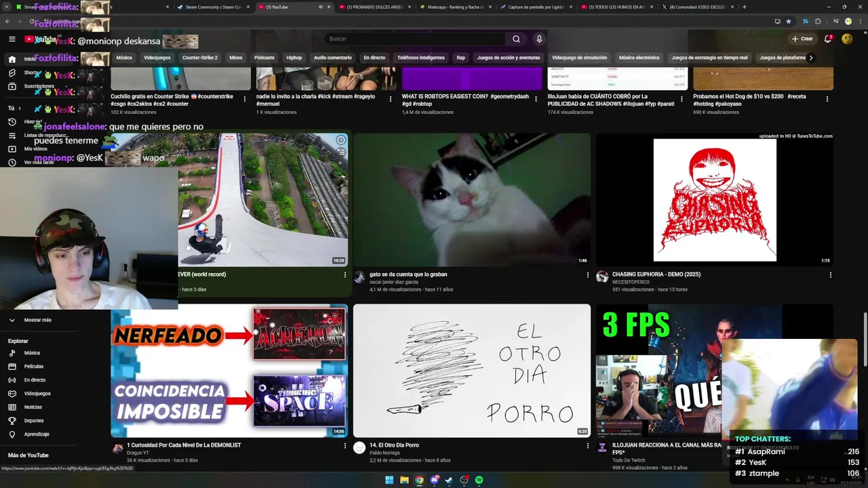This screenshot has width=868, height=488.
Task: Open the YouTube account avatar menu
Action: pos(847,39)
